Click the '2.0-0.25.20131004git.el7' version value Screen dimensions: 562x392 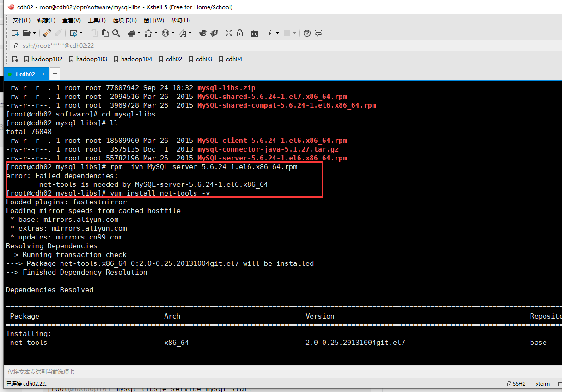point(355,343)
